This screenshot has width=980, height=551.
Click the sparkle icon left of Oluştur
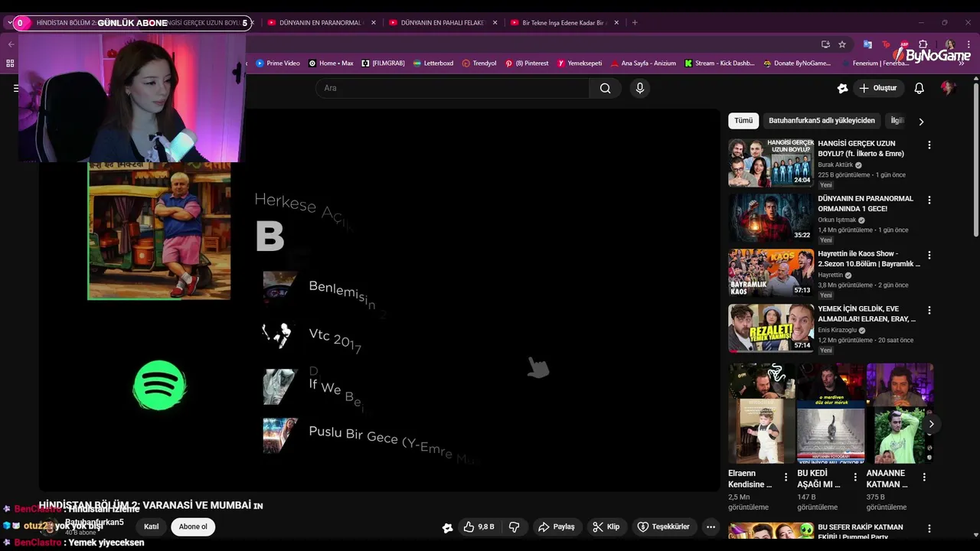pyautogui.click(x=842, y=88)
